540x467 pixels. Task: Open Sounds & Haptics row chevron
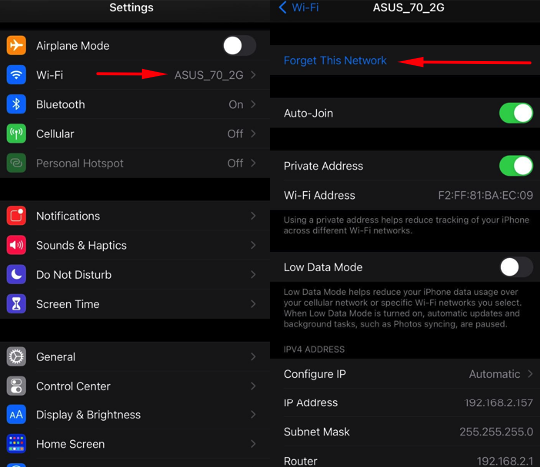[253, 245]
